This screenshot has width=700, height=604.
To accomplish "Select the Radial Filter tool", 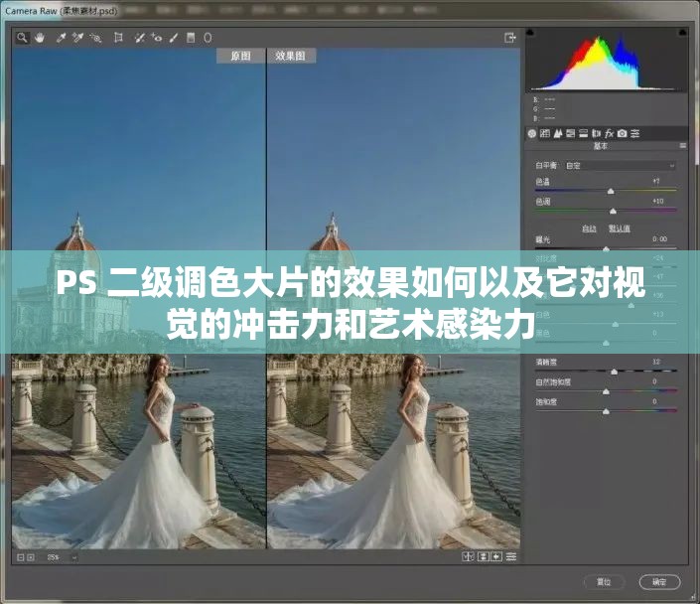I will [x=208, y=38].
